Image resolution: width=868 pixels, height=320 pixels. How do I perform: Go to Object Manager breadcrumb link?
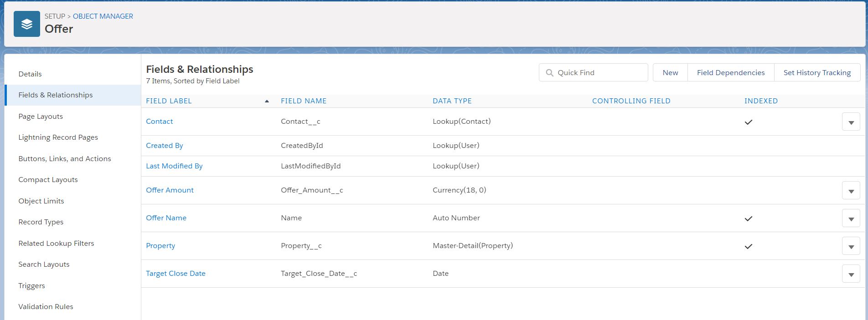pyautogui.click(x=103, y=16)
